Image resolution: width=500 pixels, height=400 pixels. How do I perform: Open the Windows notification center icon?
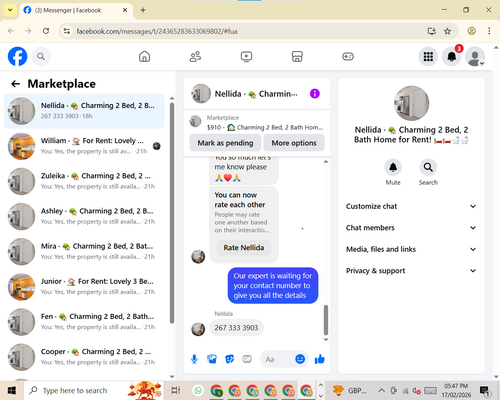coord(484,391)
